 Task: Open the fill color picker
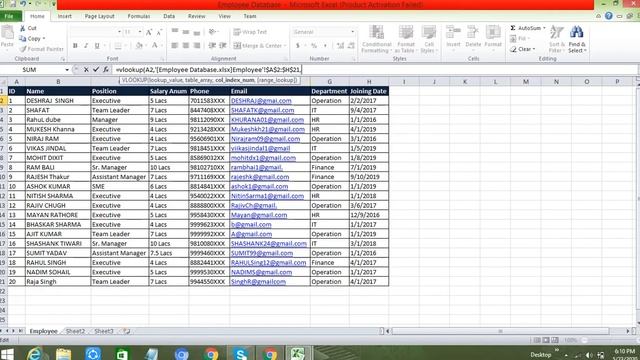pos(139,46)
